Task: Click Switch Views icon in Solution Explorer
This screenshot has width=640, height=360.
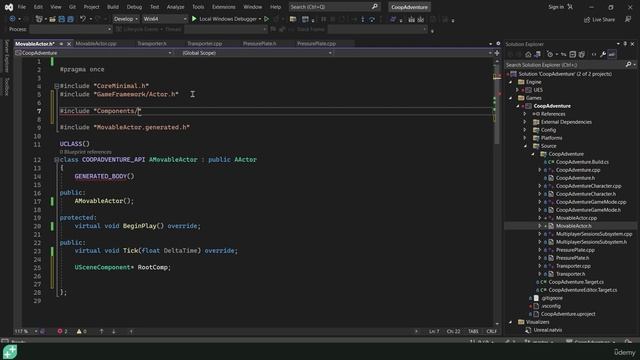Action: (537, 54)
